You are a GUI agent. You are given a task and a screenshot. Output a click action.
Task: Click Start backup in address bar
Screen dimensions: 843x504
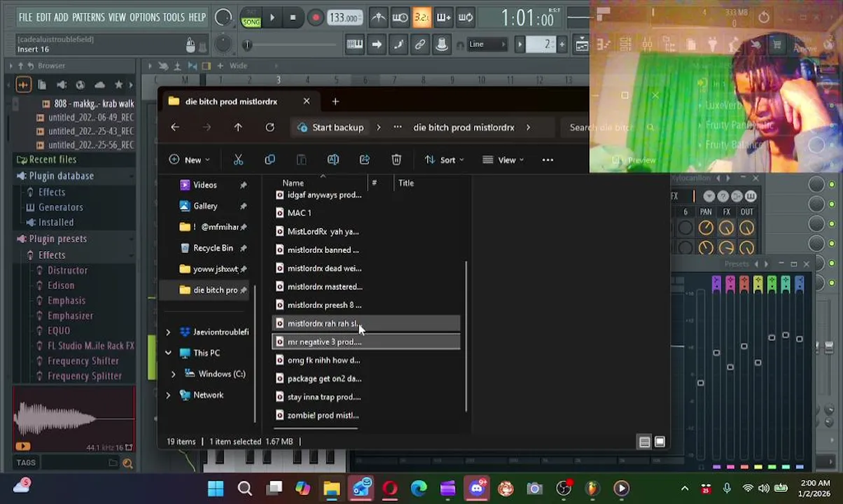(x=330, y=127)
